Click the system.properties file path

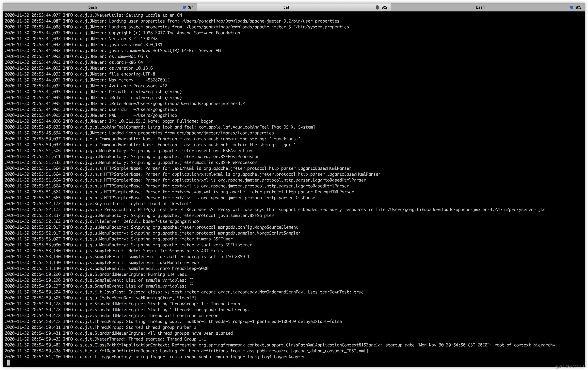coord(268,27)
